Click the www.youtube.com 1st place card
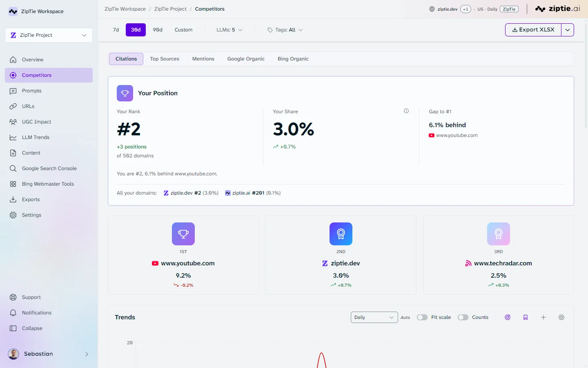588x368 pixels. pos(183,255)
